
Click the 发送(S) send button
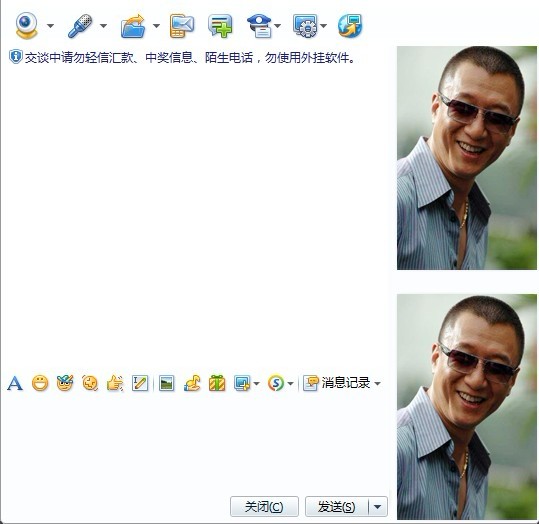click(337, 506)
